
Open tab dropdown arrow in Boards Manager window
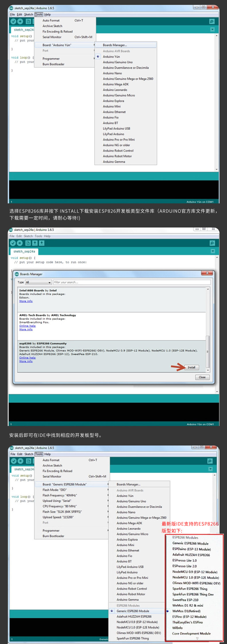pos(213,251)
